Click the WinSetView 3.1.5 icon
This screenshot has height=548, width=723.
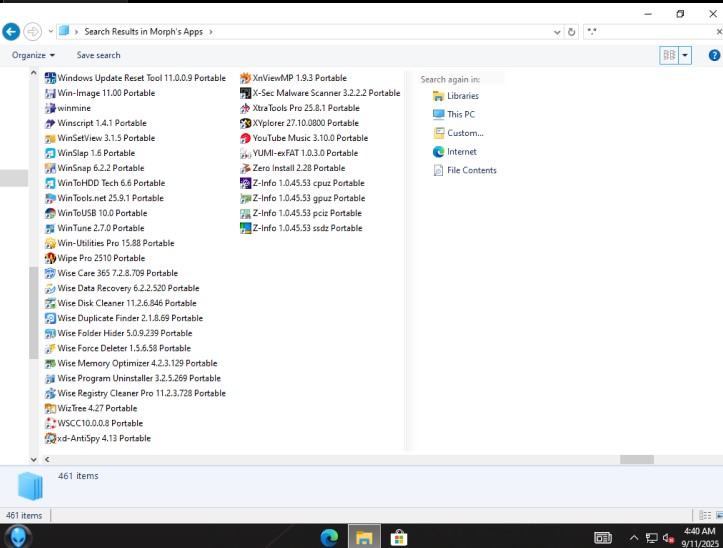(x=50, y=138)
